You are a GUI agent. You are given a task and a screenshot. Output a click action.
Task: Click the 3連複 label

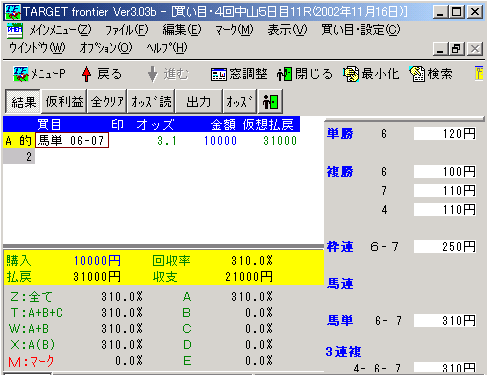(343, 352)
